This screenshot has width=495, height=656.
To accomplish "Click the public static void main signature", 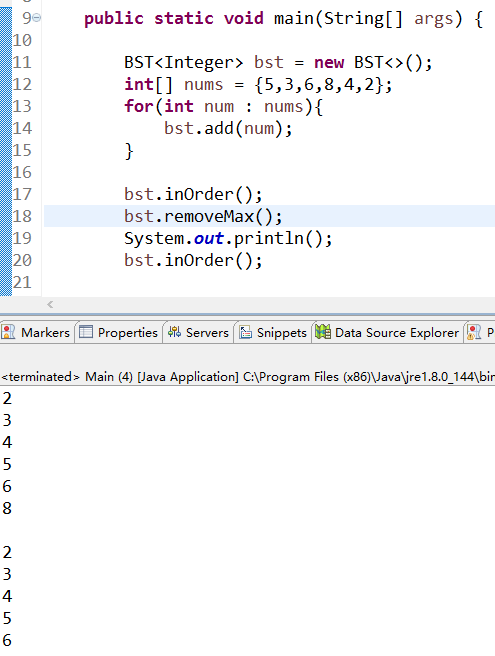I will pyautogui.click(x=284, y=18).
